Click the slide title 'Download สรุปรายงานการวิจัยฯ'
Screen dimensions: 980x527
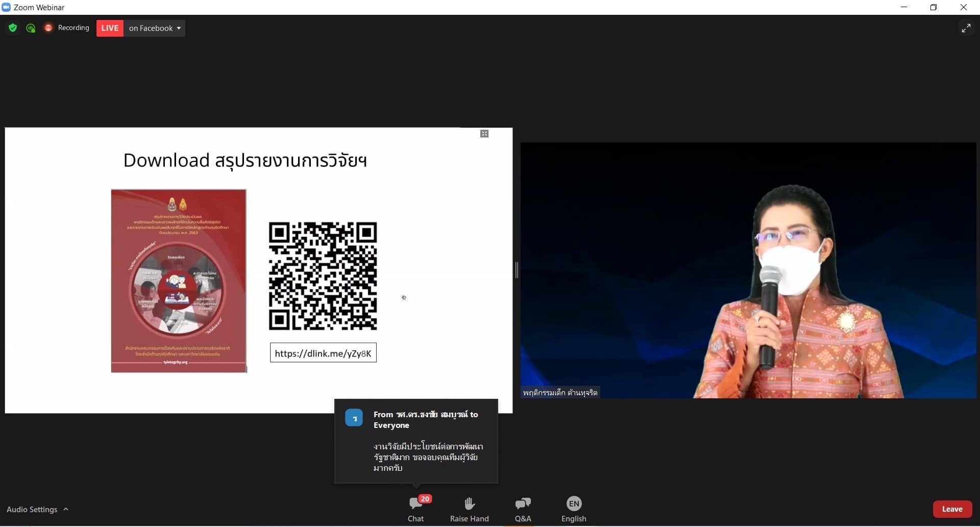click(x=245, y=160)
